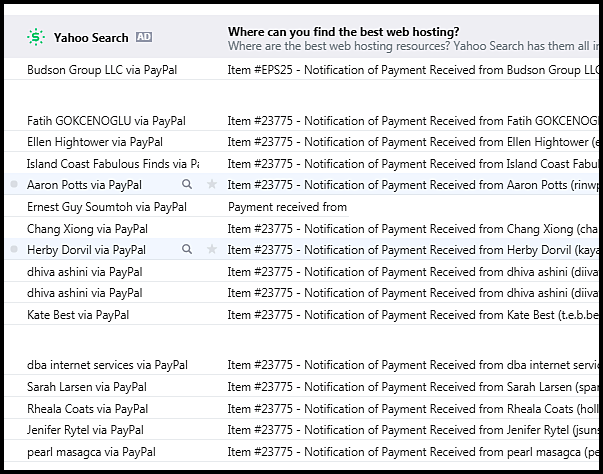Image resolution: width=603 pixels, height=474 pixels.
Task: Open ad description about web hosting resources
Action: click(x=413, y=46)
